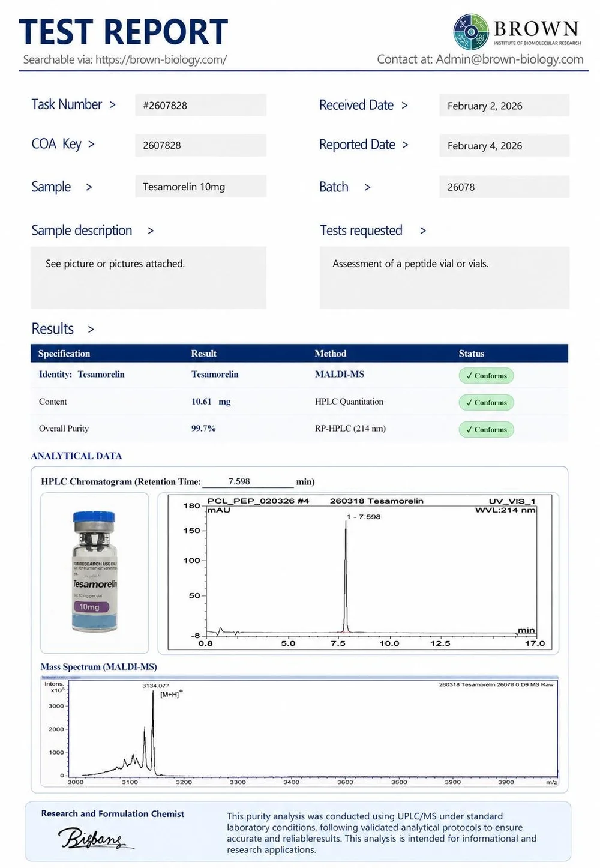600x868 pixels.
Task: Click the Conforms badge in Identity row
Action: (x=487, y=376)
